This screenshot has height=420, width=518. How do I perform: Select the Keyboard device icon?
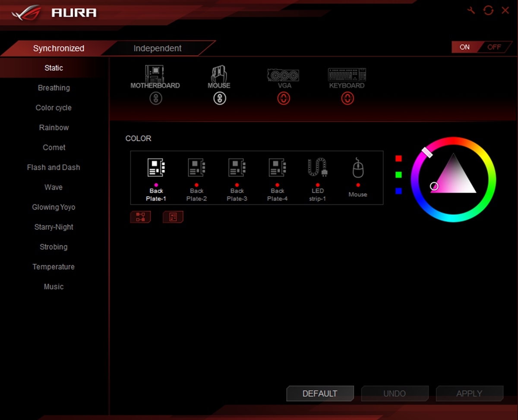pos(347,75)
